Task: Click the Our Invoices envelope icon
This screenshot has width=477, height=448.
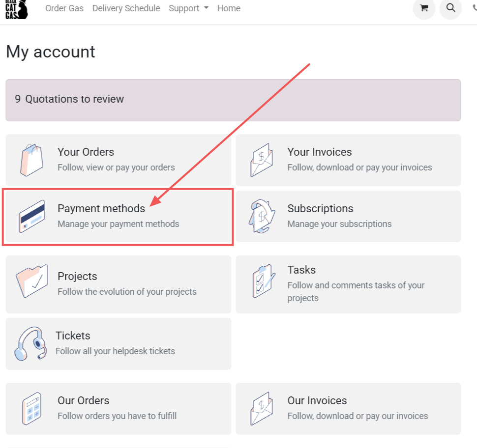Action: tap(262, 408)
